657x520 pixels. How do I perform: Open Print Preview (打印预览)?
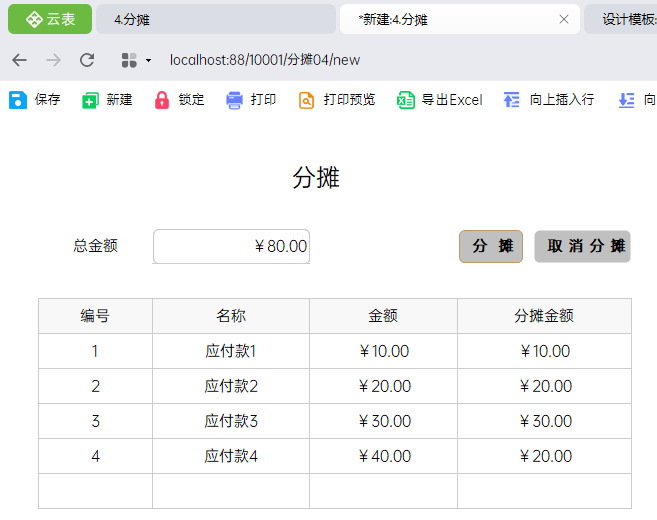(307, 100)
